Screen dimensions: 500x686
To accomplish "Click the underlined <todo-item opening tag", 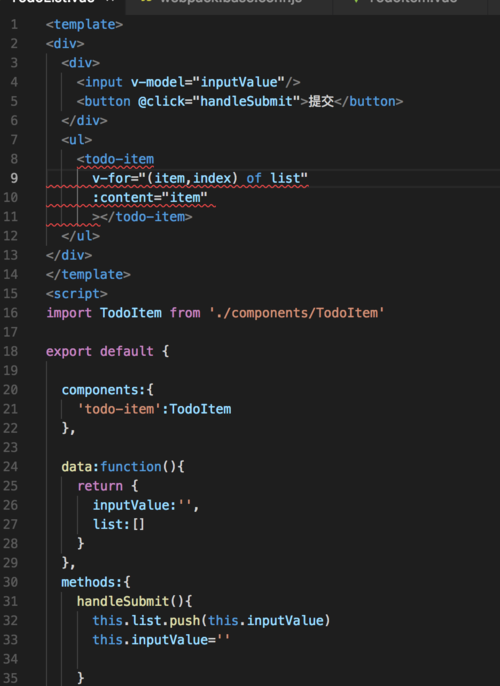I will point(115,159).
